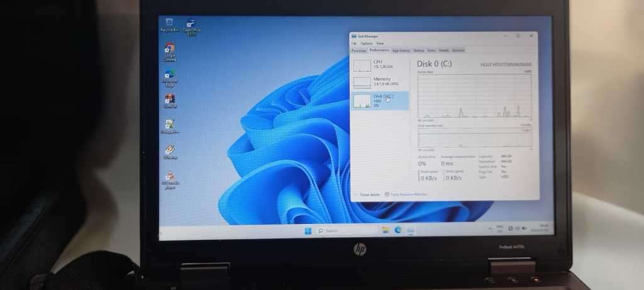Switch to the App history tab
This screenshot has height=290, width=644.
click(x=401, y=50)
